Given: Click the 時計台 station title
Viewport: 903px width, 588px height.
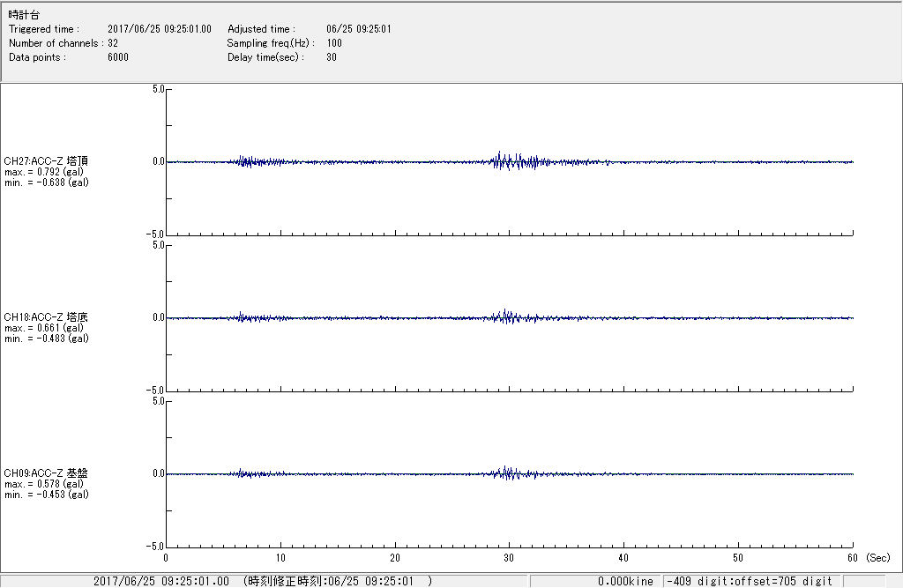Looking at the screenshot, I should [x=24, y=15].
